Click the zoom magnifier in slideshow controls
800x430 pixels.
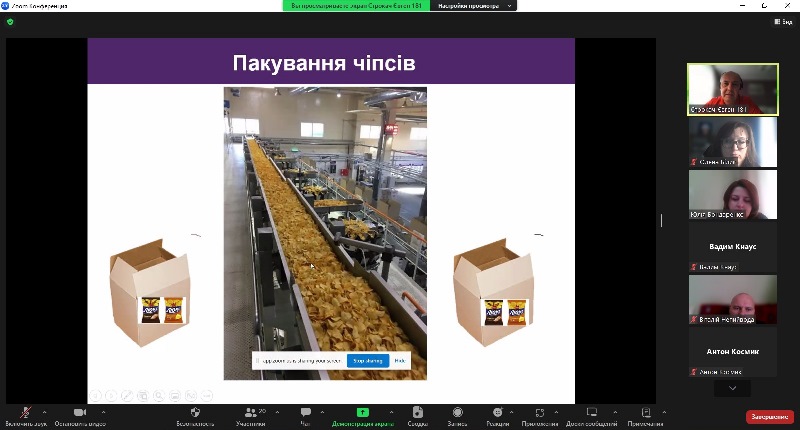pyautogui.click(x=159, y=395)
